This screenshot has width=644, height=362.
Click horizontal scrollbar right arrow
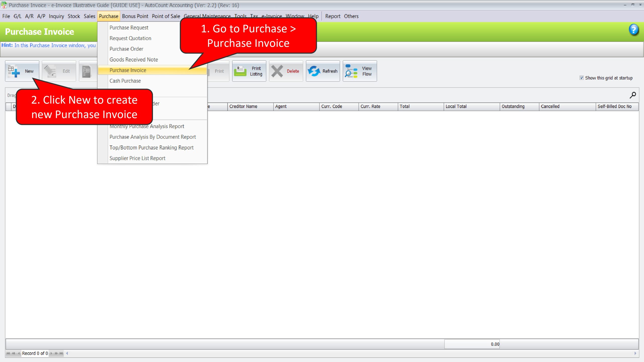(635, 353)
